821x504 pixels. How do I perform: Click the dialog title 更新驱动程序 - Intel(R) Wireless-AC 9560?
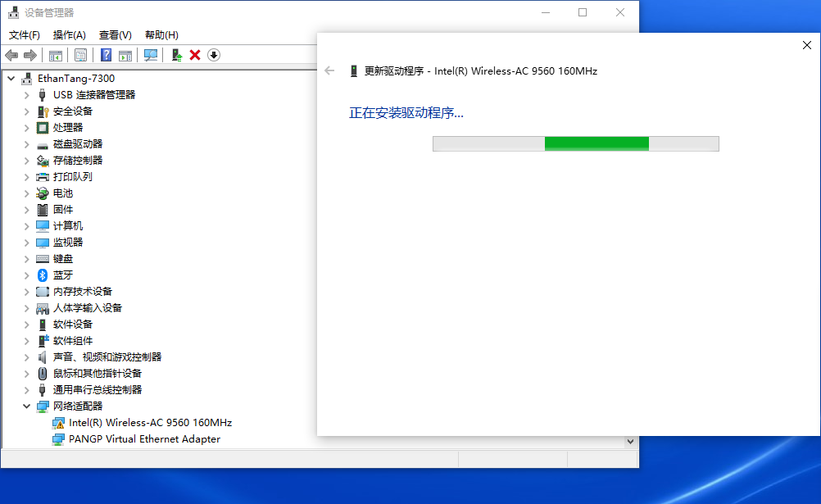481,70
